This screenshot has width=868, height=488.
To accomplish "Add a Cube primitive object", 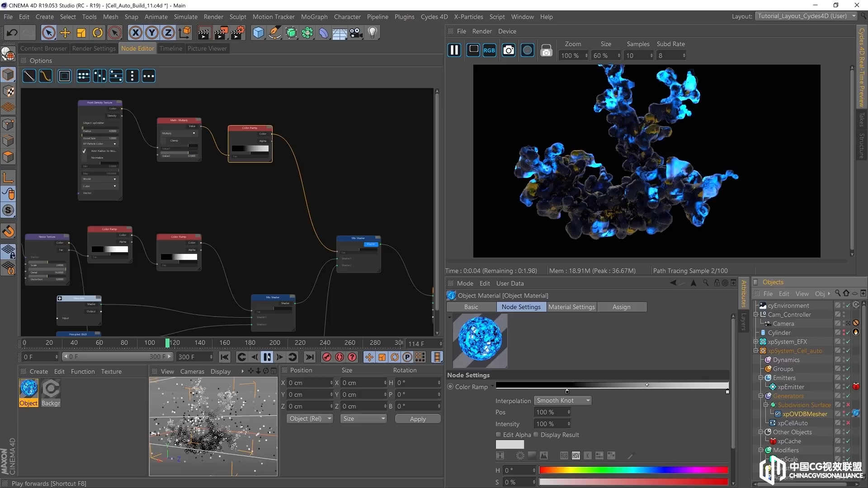I will coord(258,33).
